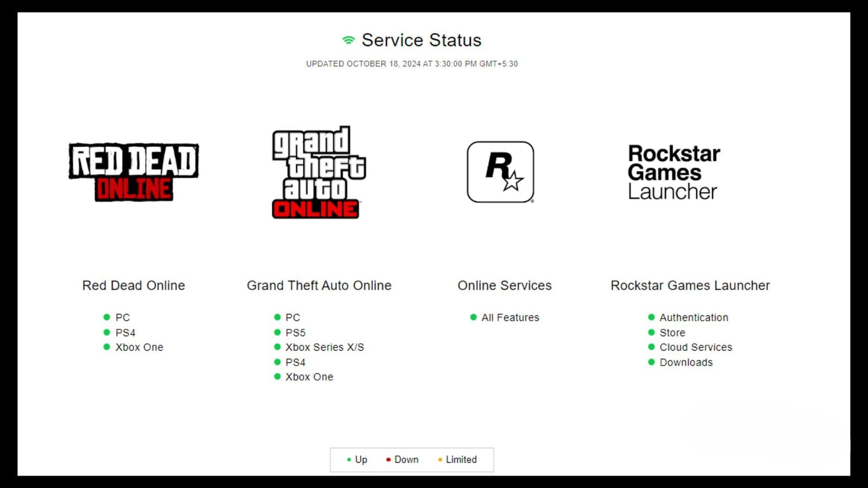The image size is (868, 488).
Task: Expand the Red Dead Online service section
Action: tap(133, 285)
